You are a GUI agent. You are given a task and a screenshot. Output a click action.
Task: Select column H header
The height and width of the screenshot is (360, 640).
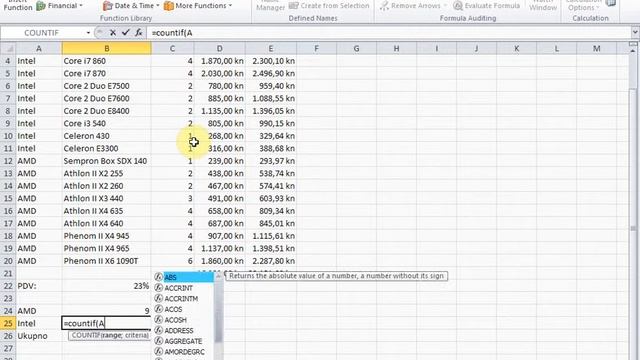396,49
